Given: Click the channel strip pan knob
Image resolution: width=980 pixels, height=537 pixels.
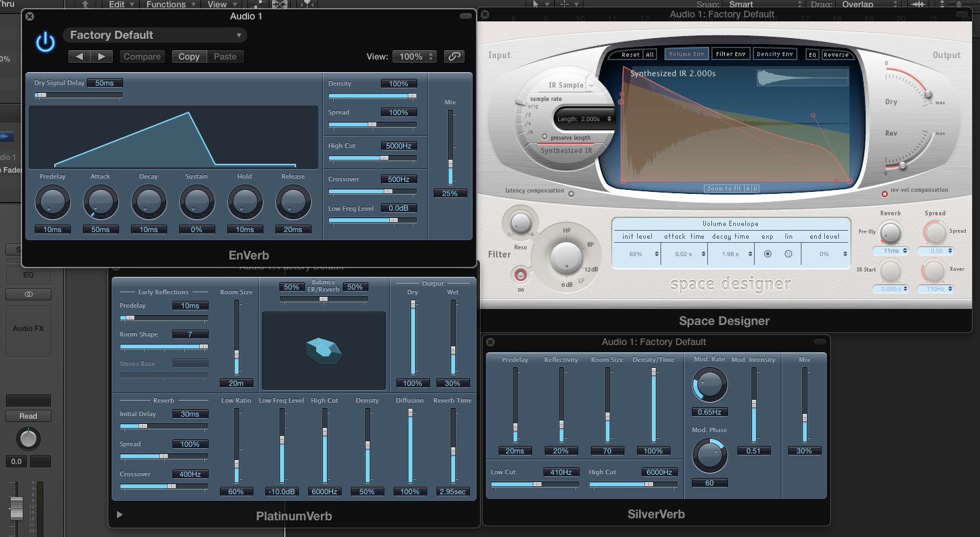Looking at the screenshot, I should 28,439.
